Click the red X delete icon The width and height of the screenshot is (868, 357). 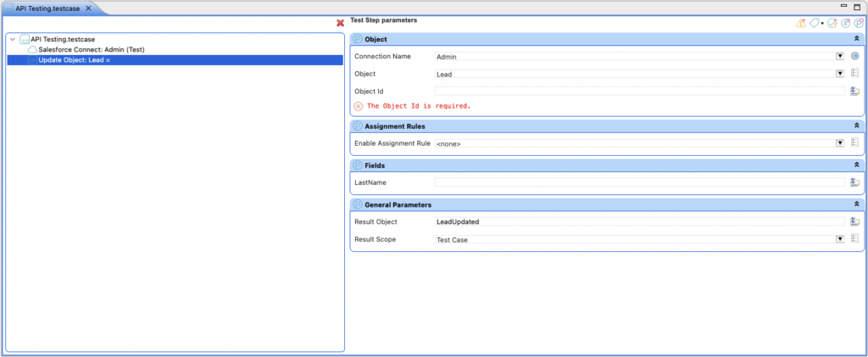pos(341,23)
